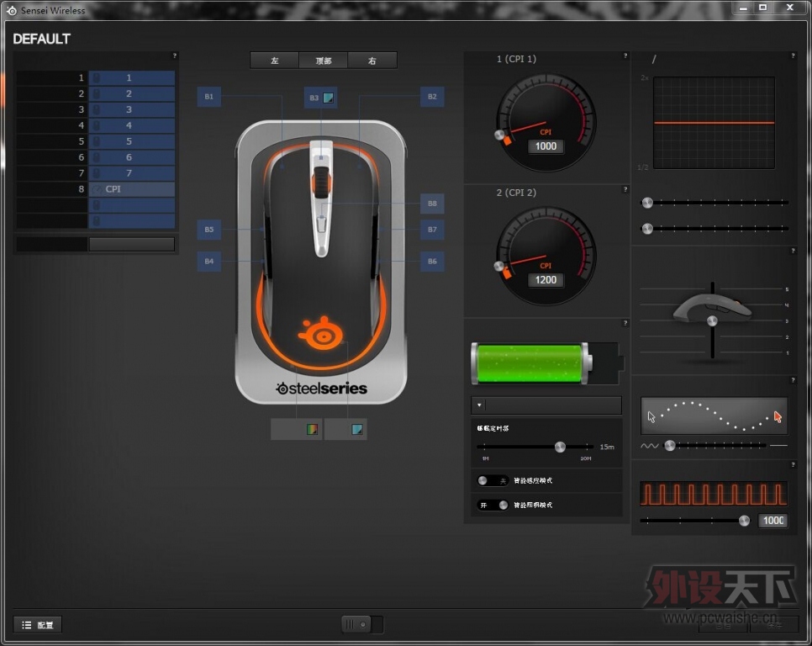Image resolution: width=812 pixels, height=646 pixels.
Task: Select the CPI assignment in row 8
Action: [x=131, y=189]
